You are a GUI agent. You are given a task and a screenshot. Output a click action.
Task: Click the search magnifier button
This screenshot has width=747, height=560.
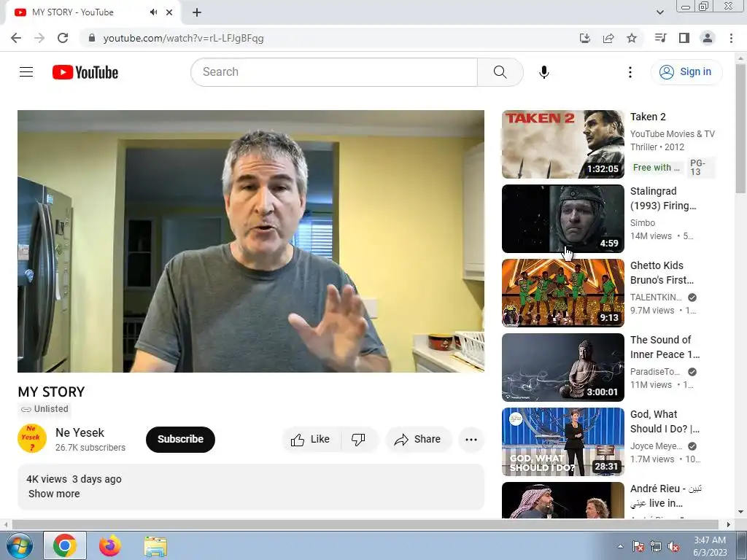click(x=500, y=72)
